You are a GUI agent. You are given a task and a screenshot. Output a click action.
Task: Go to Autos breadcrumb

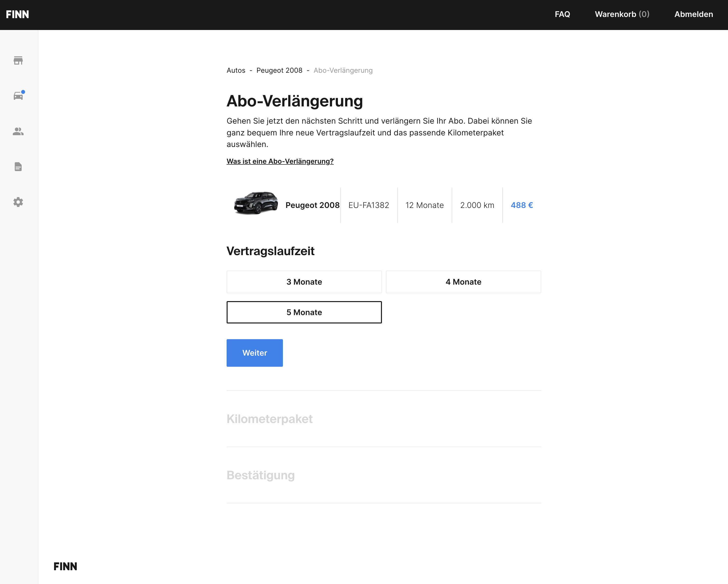[x=236, y=70]
